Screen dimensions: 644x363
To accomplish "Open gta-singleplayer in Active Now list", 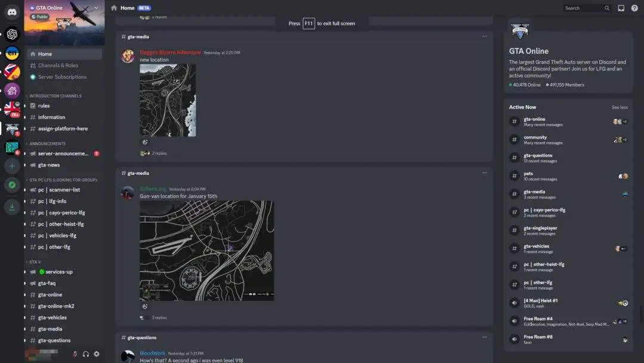I will coord(568,230).
